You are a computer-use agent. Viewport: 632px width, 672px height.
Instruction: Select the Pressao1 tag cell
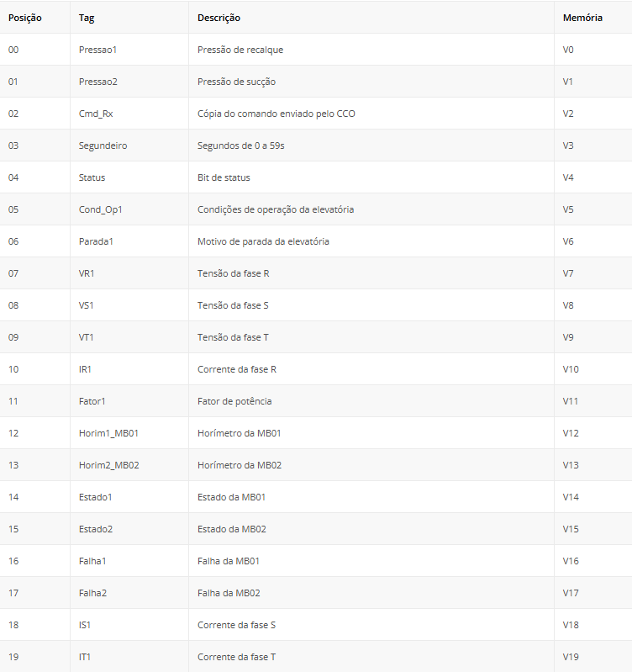[97, 50]
